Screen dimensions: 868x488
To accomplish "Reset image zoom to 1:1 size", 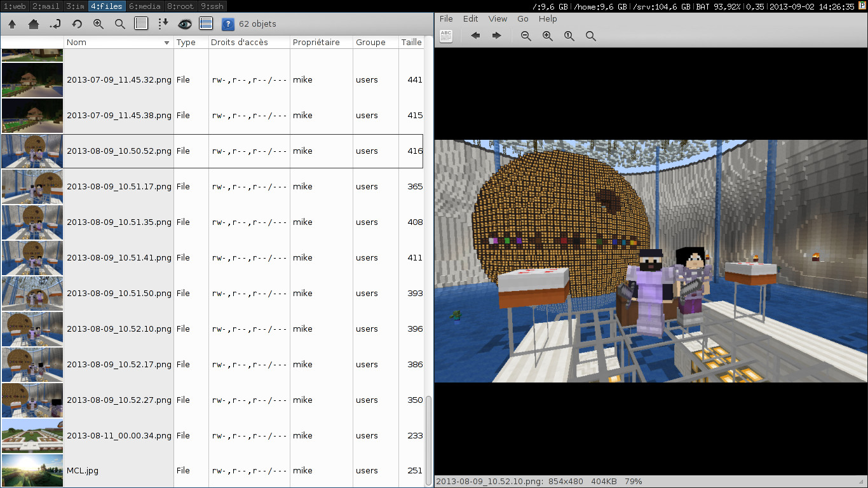I will tap(569, 36).
